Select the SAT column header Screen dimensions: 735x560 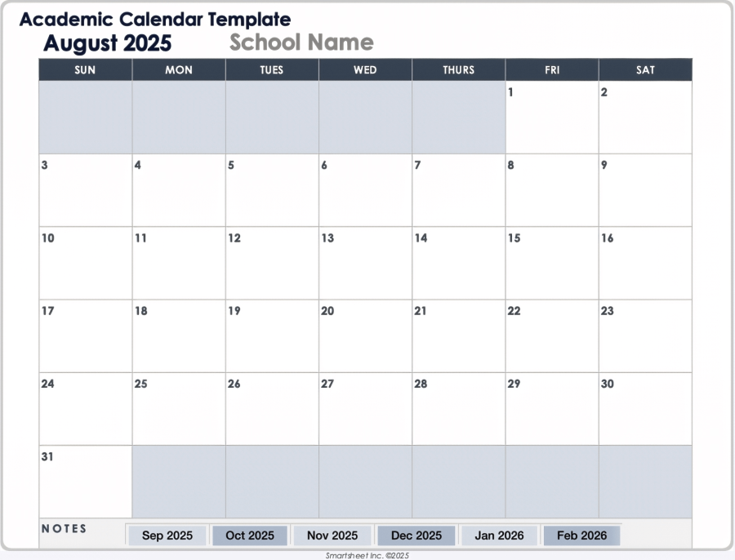pos(645,70)
